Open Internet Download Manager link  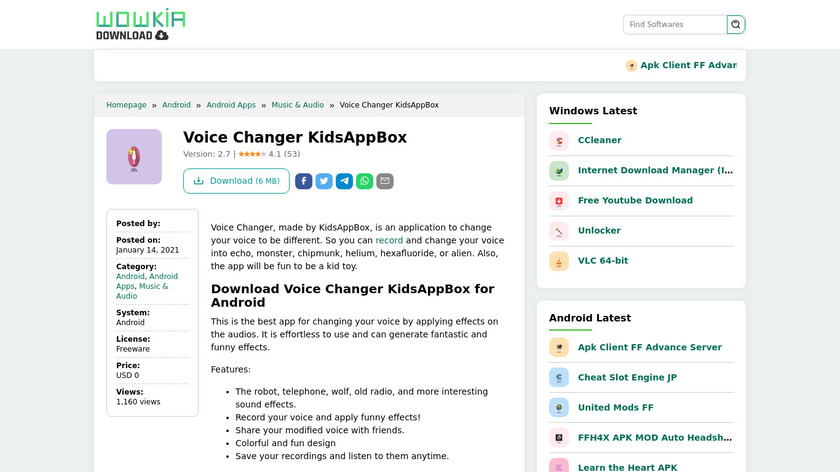(x=655, y=170)
